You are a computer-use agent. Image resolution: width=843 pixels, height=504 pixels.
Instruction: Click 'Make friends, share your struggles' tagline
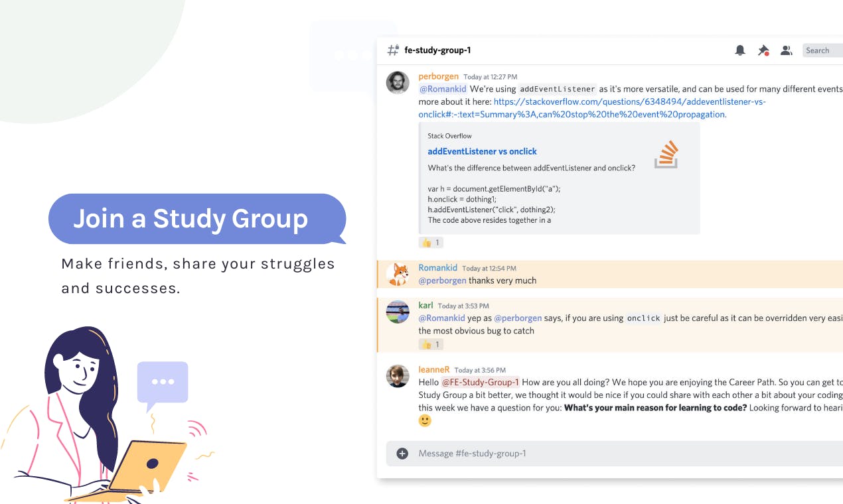[x=198, y=264]
